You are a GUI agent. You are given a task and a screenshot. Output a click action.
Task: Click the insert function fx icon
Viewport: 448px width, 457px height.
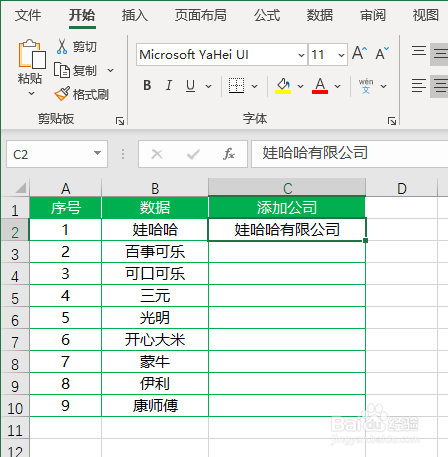pos(229,154)
